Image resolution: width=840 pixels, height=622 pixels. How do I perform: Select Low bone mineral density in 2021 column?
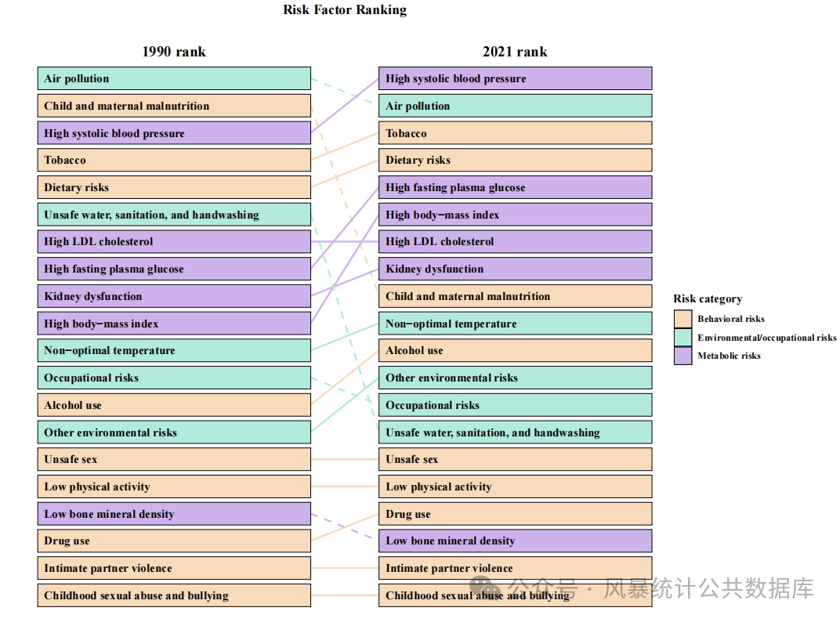click(515, 541)
